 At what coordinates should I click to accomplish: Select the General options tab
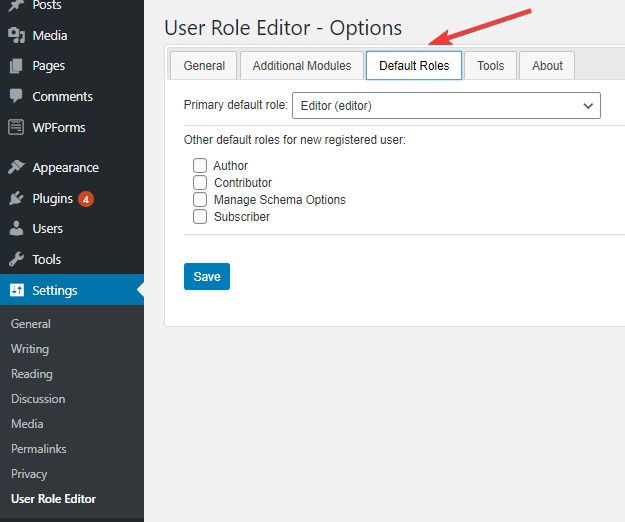[x=204, y=66]
